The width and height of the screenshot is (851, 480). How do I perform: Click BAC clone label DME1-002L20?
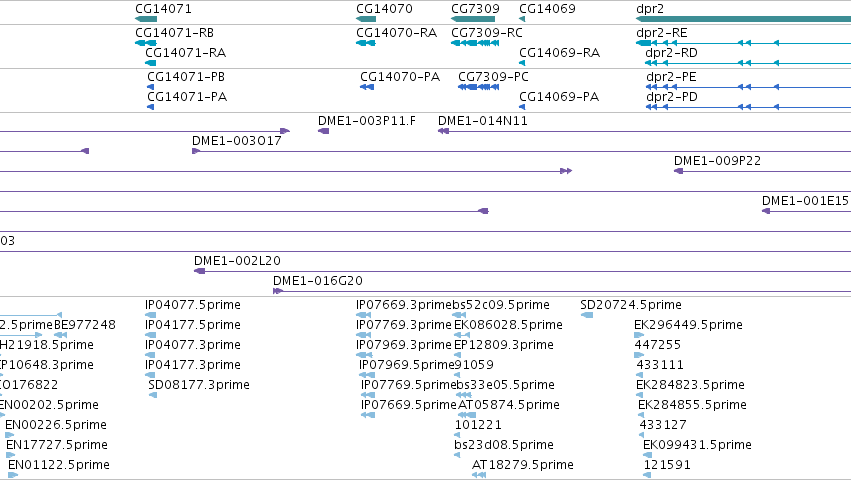coord(237,261)
